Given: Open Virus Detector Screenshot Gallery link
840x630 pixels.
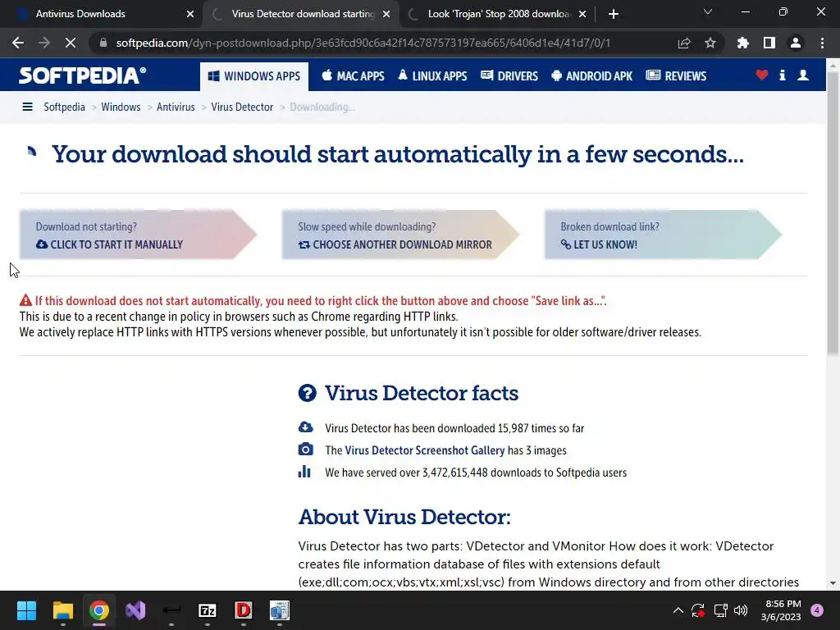Looking at the screenshot, I should pos(424,450).
